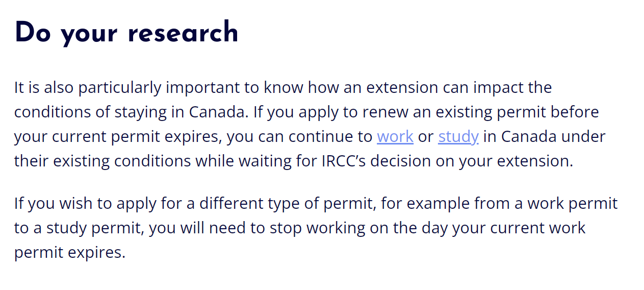This screenshot has height=290, width=644.
Task: Open the "work" hyperlink
Action: pos(395,137)
